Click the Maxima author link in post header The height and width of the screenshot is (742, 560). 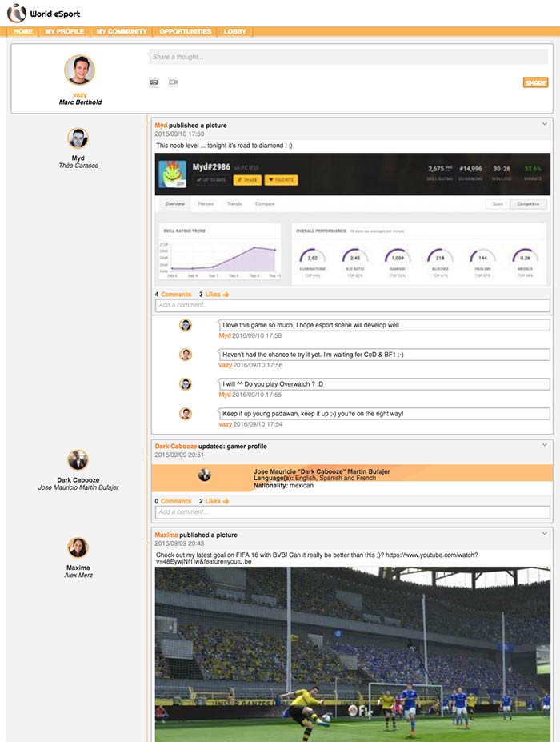pyautogui.click(x=166, y=535)
